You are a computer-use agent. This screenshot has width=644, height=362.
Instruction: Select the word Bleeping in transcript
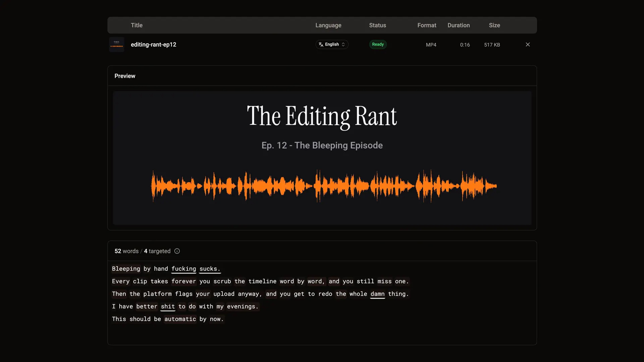[x=126, y=269]
